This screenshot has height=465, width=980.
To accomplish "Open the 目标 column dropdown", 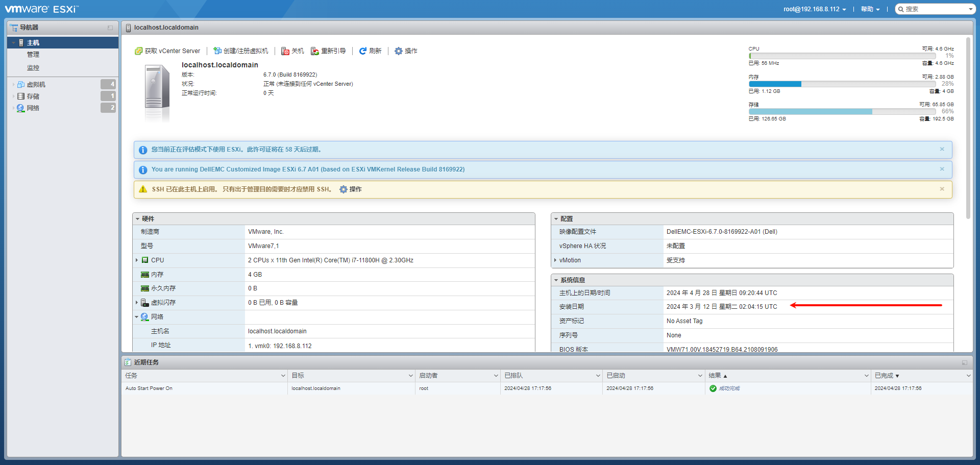I will point(410,376).
